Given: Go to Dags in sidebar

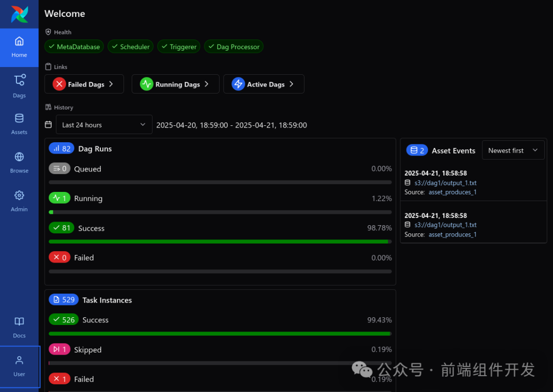Looking at the screenshot, I should click(19, 86).
